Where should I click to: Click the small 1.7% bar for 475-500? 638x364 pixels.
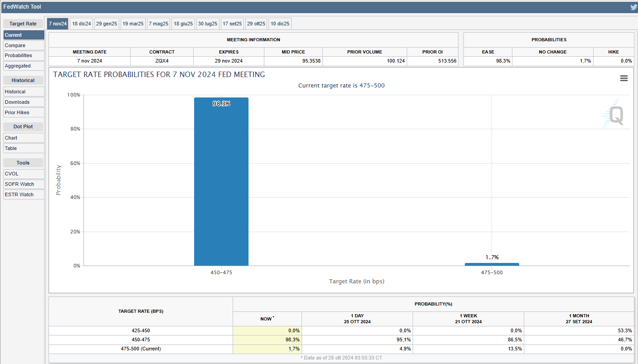click(492, 264)
